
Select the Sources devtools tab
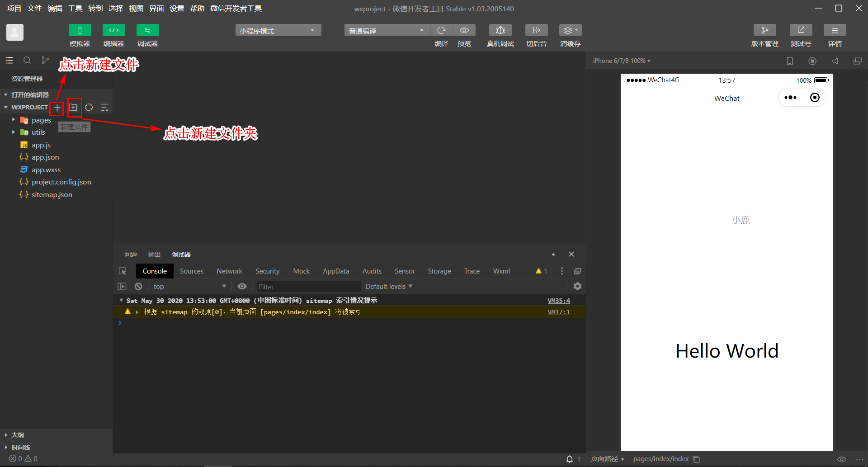(192, 271)
